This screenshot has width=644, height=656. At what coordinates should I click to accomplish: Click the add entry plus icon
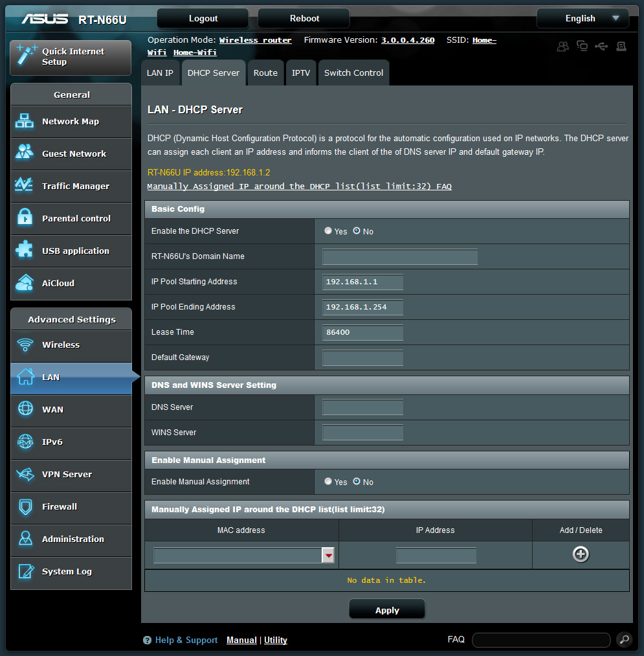pyautogui.click(x=581, y=554)
